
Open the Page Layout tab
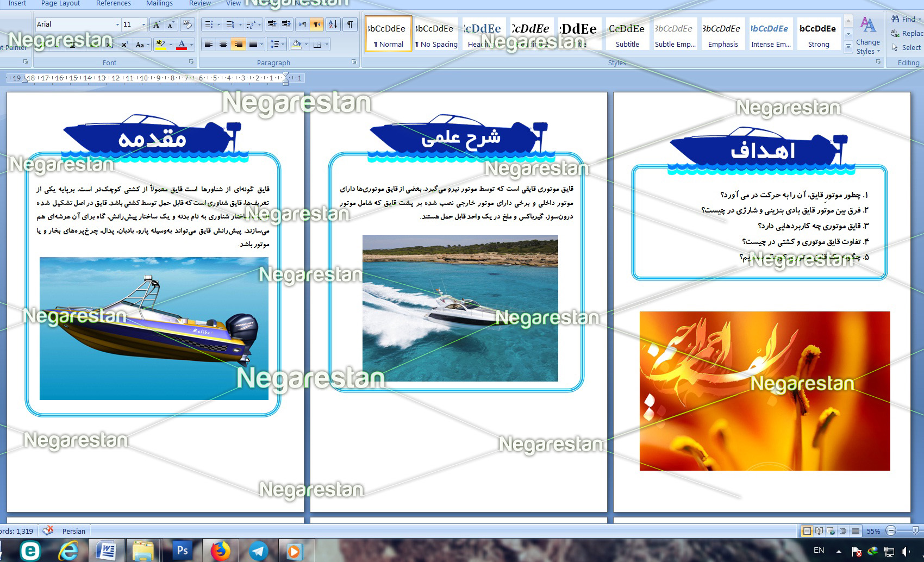pos(60,3)
